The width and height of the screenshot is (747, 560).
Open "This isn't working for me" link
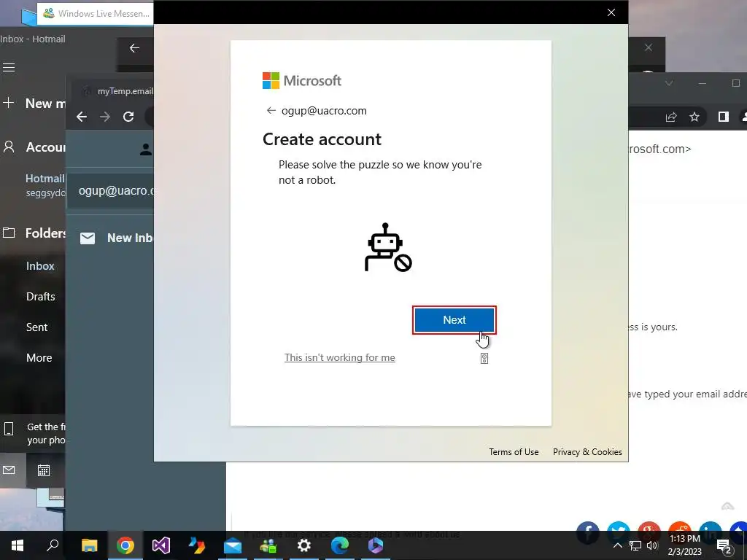340,357
